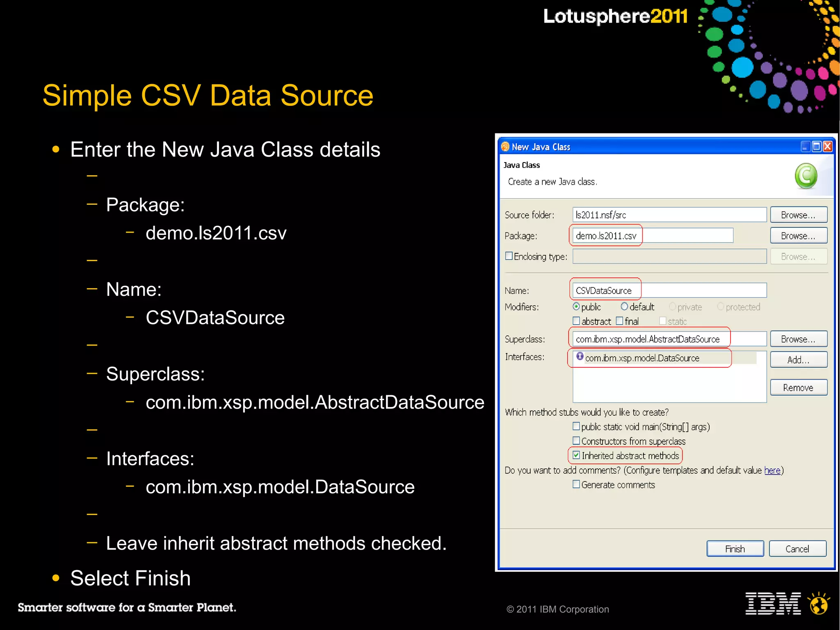Screen dimensions: 840x630
Task: Click the Finish button
Action: [735, 549]
